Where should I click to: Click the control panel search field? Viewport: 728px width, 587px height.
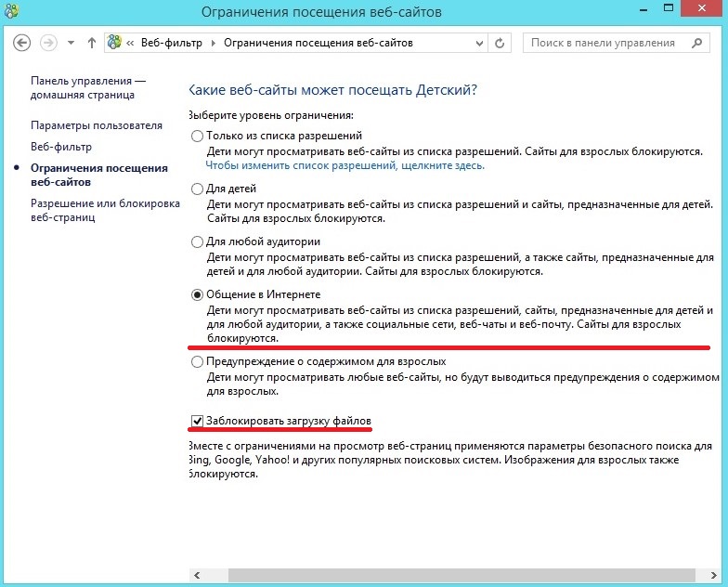pos(617,43)
